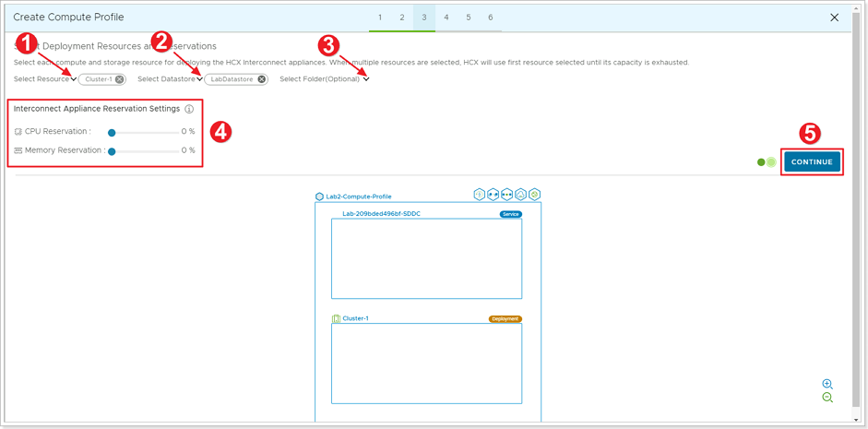868x429 pixels.
Task: Select wizard step 3
Action: tap(424, 18)
